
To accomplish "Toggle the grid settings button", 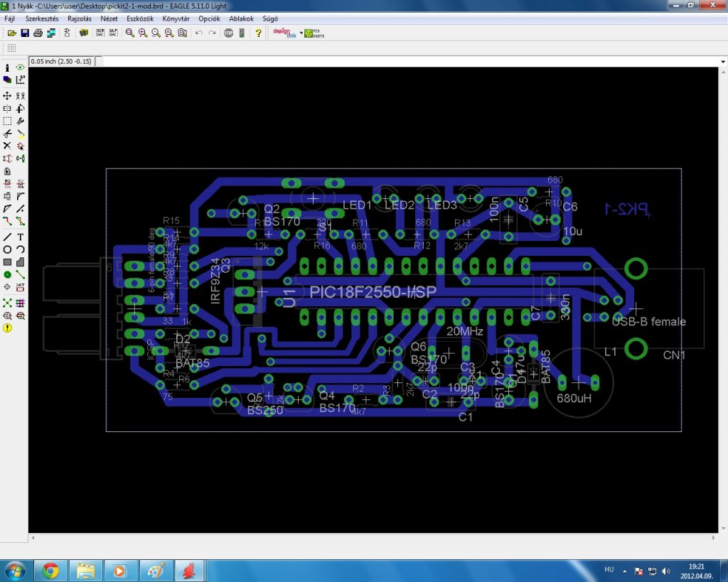I will (x=11, y=48).
